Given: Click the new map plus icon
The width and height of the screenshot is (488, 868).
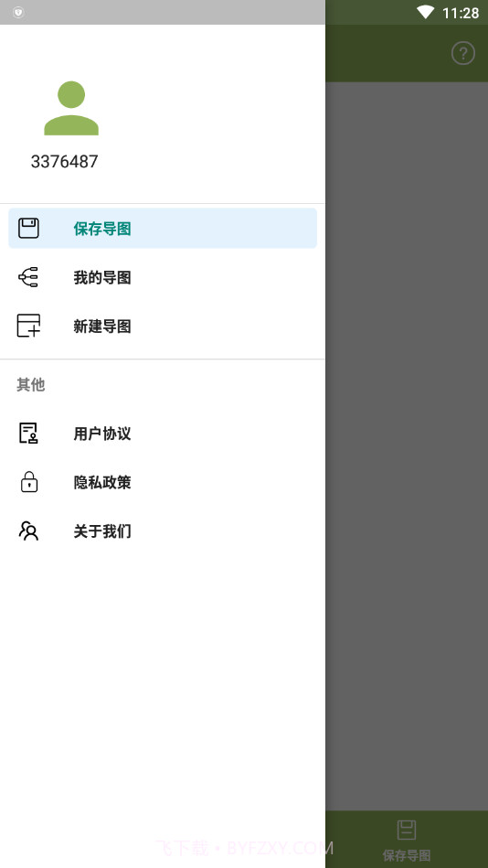Looking at the screenshot, I should [28, 326].
